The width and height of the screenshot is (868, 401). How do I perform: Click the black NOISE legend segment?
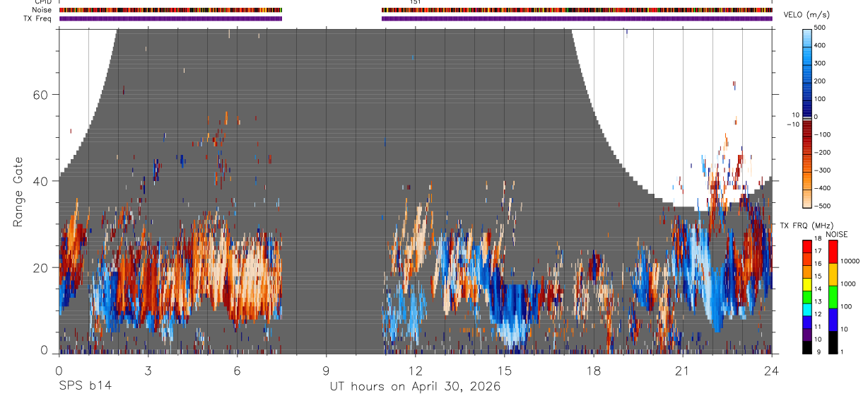(833, 342)
